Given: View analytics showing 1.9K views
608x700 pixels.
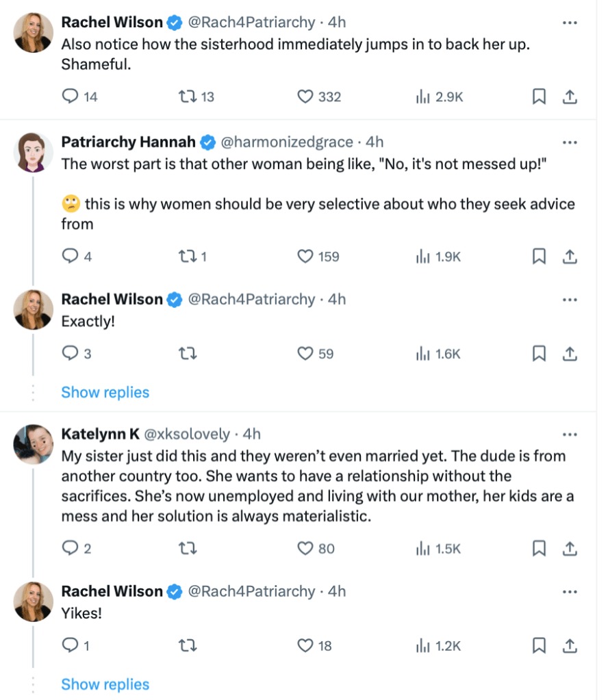Looking at the screenshot, I should tap(439, 257).
